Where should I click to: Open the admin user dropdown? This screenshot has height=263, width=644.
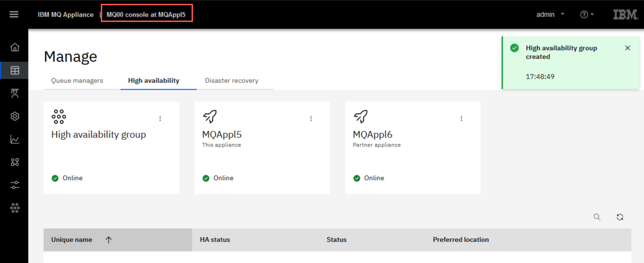tap(550, 14)
